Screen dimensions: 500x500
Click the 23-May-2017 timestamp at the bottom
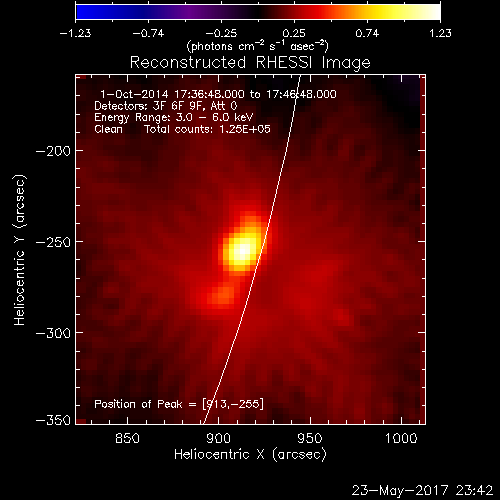click(422, 490)
